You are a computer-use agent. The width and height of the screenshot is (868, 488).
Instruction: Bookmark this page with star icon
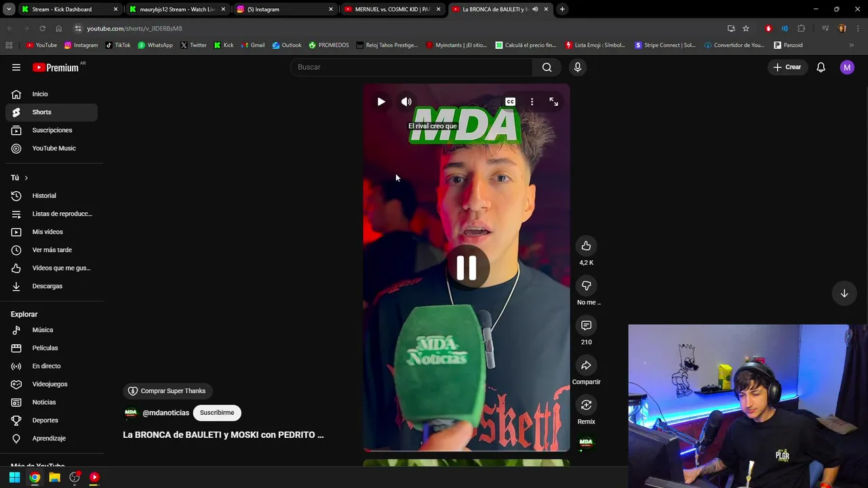(746, 28)
